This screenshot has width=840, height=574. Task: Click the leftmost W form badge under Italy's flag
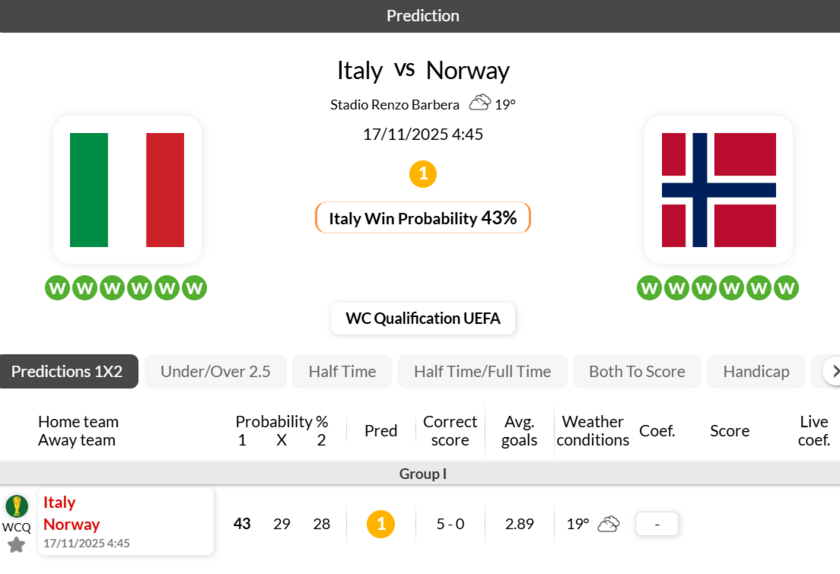click(x=57, y=288)
